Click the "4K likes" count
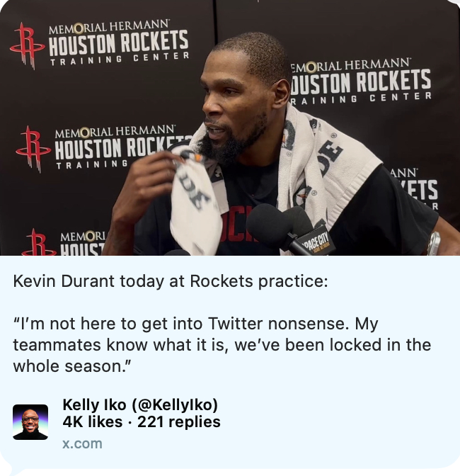Screen dimensions: 460x476 (93, 422)
